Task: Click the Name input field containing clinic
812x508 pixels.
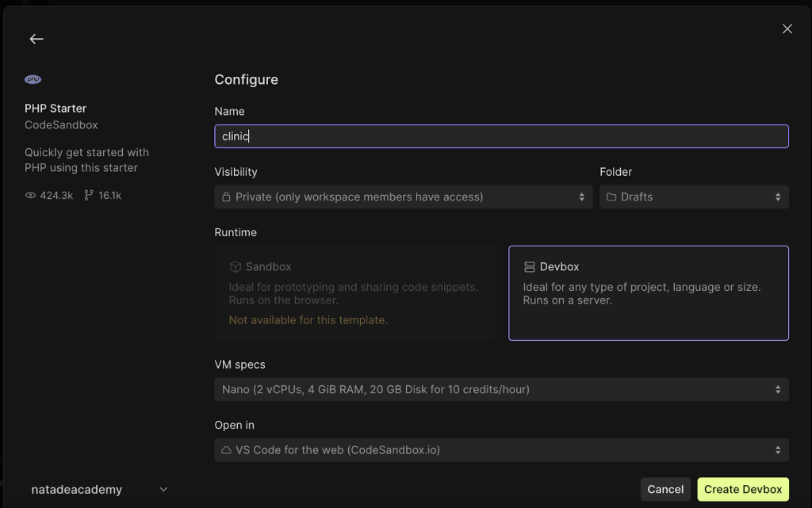Action: 501,136
